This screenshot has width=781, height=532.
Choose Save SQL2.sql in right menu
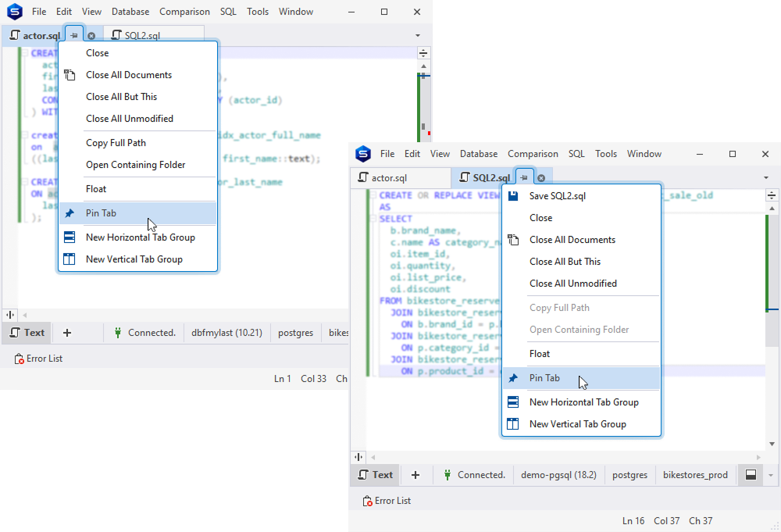pyautogui.click(x=581, y=196)
